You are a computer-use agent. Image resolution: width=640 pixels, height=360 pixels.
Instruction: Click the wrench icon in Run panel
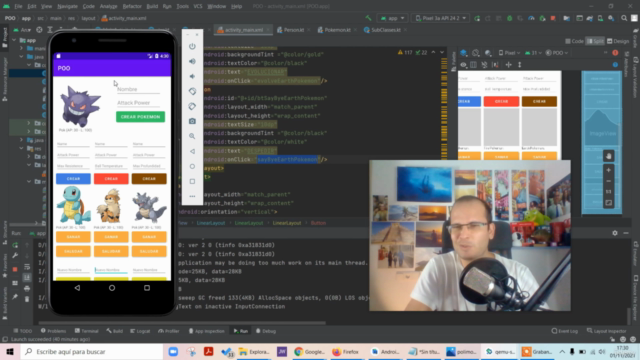pos(15,256)
